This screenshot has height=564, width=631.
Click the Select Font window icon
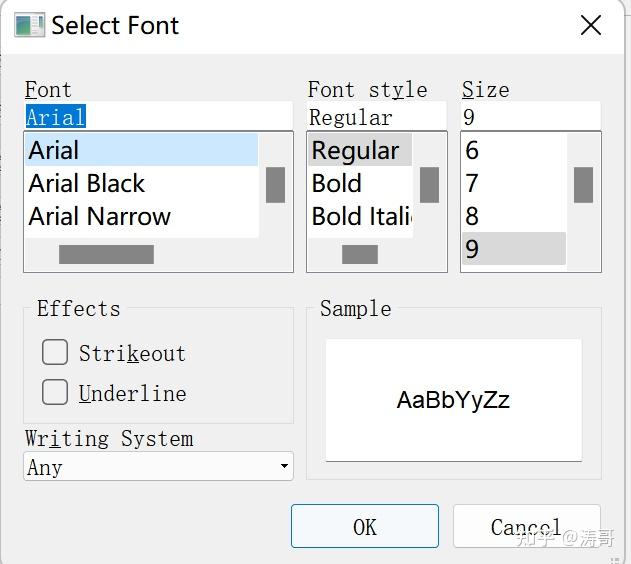29,25
